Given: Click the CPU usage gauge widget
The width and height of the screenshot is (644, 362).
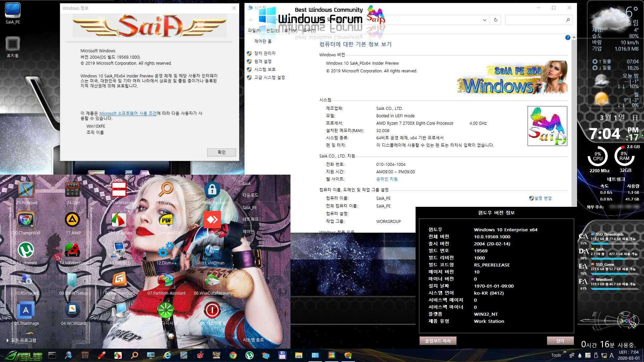Looking at the screenshot, I should [598, 156].
